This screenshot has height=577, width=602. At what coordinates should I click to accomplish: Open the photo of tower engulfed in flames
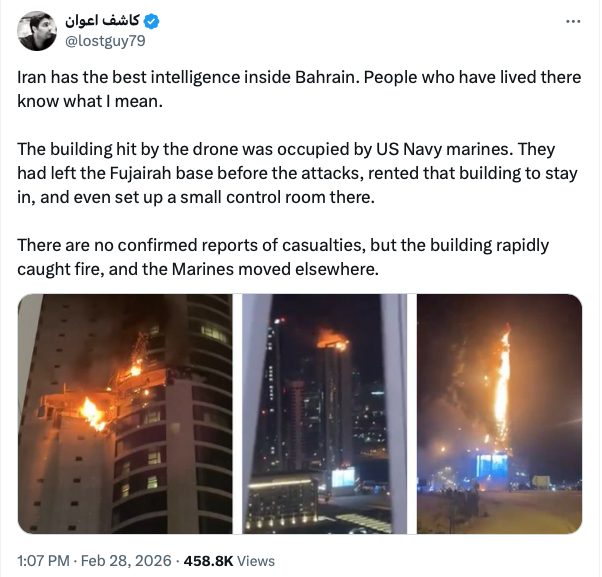point(499,414)
